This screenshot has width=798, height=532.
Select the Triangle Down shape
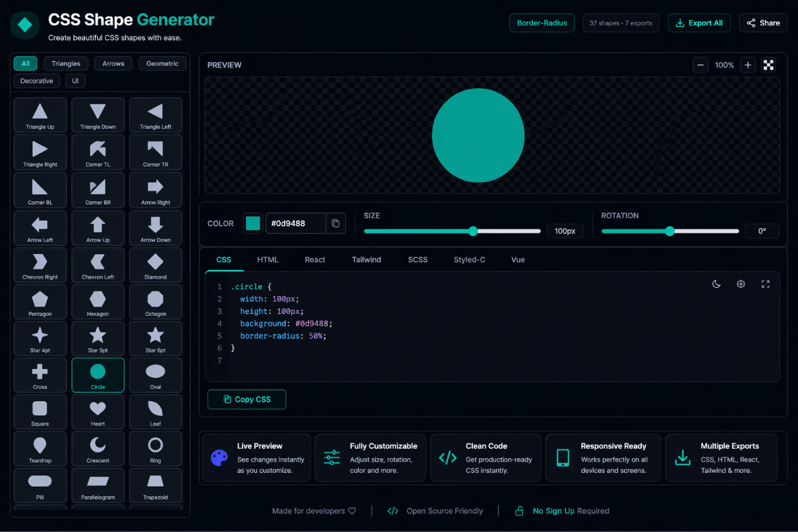pyautogui.click(x=98, y=115)
